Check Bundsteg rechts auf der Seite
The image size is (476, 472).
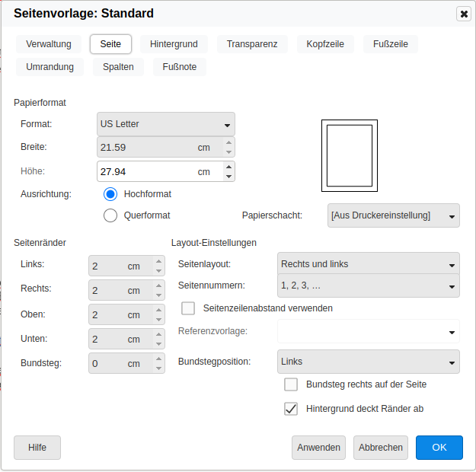(x=290, y=384)
